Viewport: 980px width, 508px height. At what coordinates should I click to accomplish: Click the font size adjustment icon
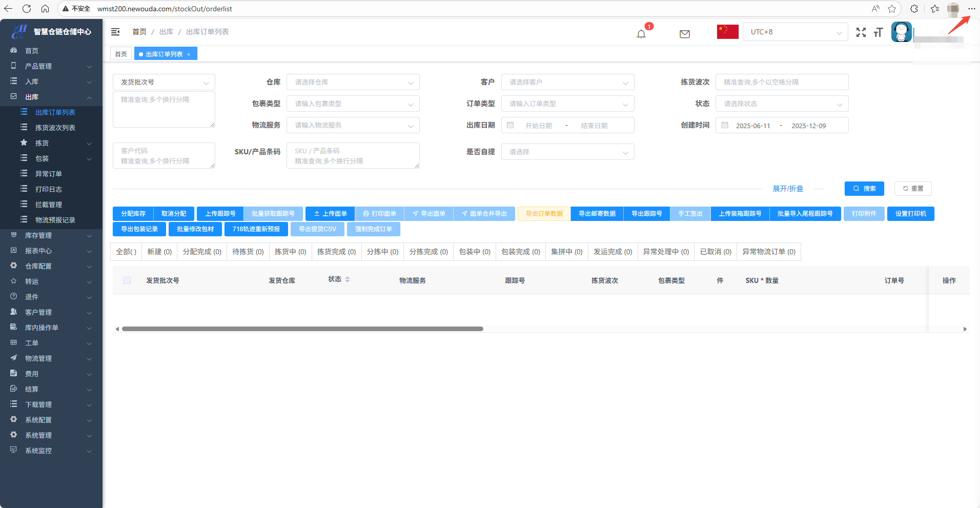[x=878, y=32]
